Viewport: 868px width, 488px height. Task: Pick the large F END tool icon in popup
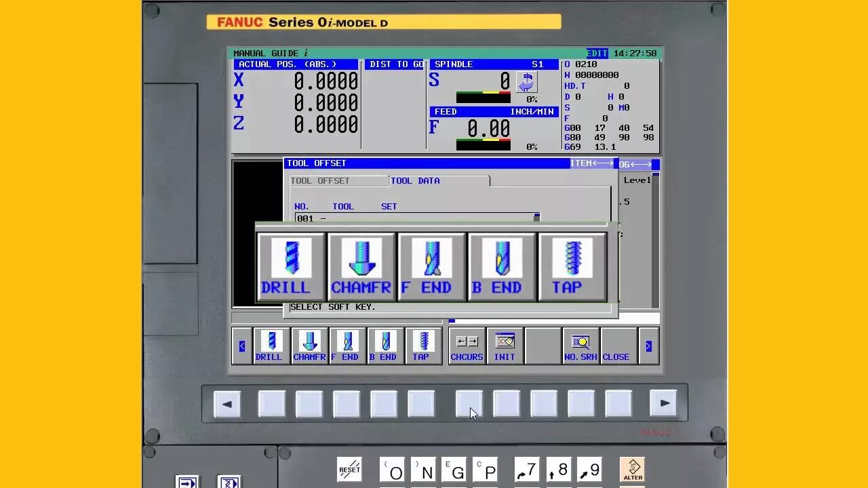(432, 267)
